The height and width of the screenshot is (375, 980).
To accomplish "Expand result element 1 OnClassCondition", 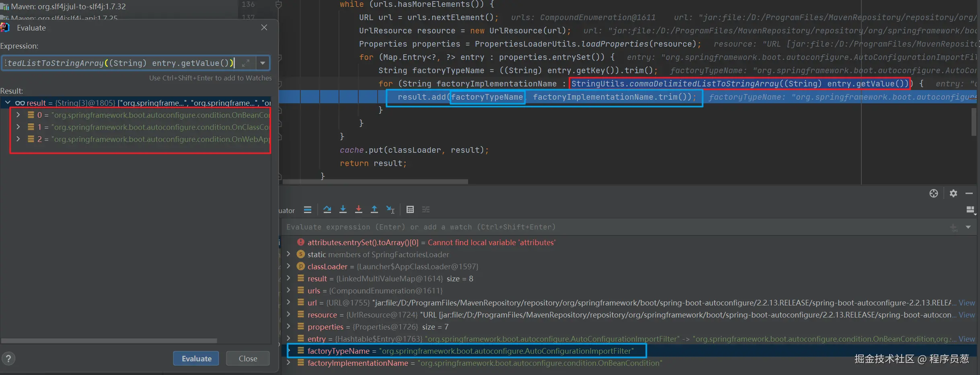I will 18,127.
